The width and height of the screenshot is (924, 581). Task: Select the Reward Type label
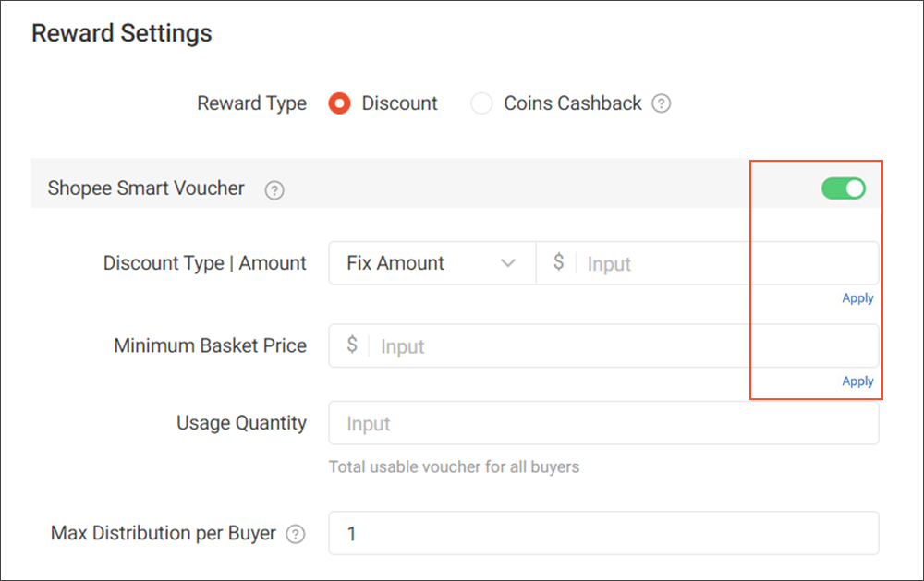coord(251,103)
